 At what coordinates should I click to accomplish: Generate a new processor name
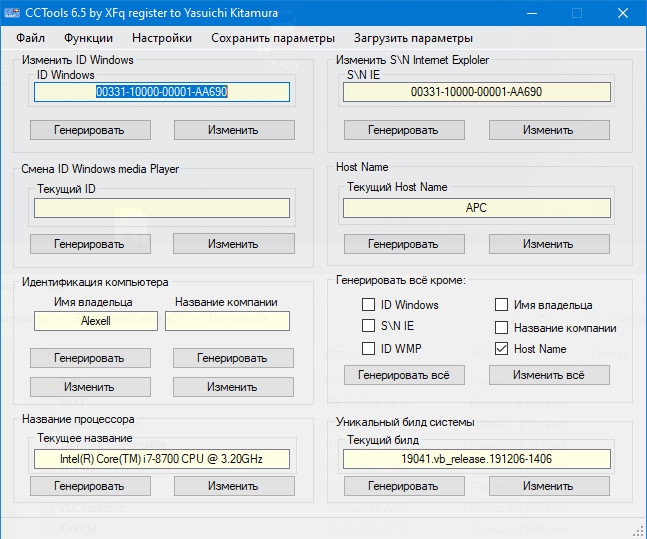point(90,486)
